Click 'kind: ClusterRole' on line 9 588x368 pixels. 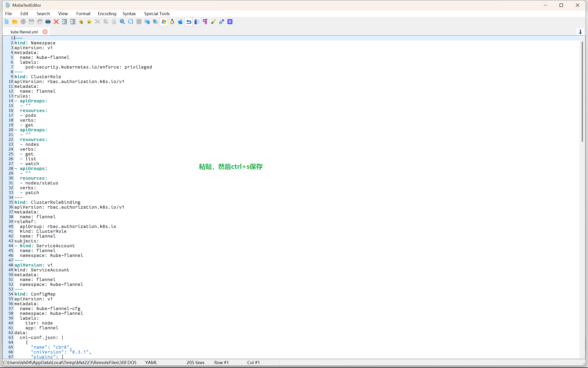point(38,77)
